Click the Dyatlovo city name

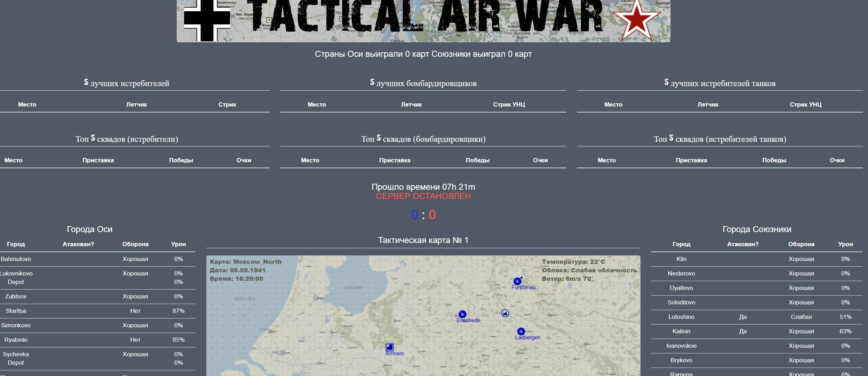coord(681,288)
